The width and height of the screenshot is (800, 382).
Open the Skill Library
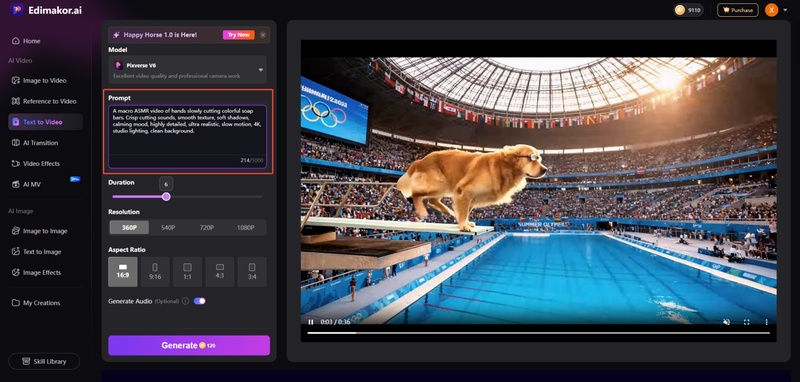click(x=44, y=361)
